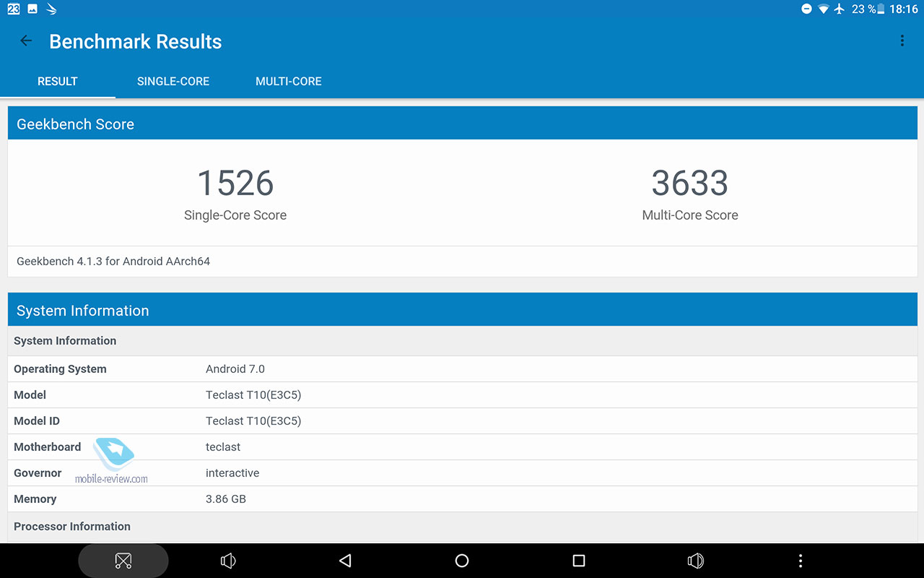Tap the screenshot icon in navigation bar
Viewport: 924px width, 578px height.
click(x=123, y=561)
